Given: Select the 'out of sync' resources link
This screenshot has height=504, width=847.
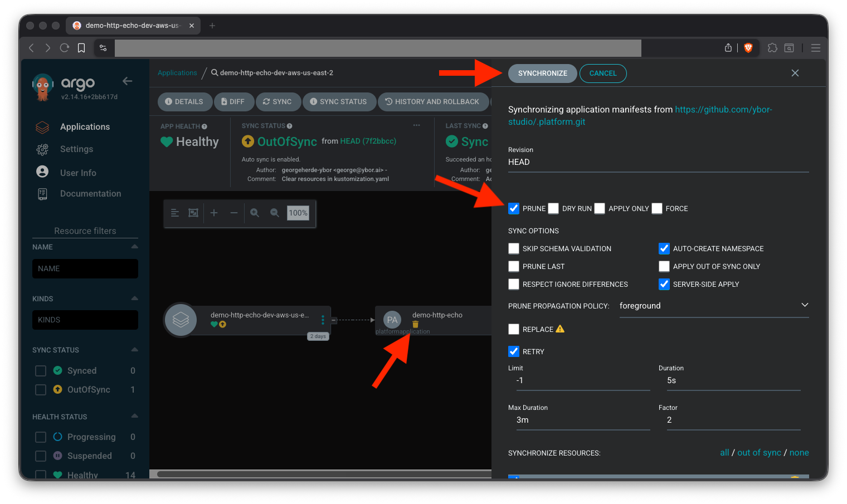Looking at the screenshot, I should (x=759, y=453).
